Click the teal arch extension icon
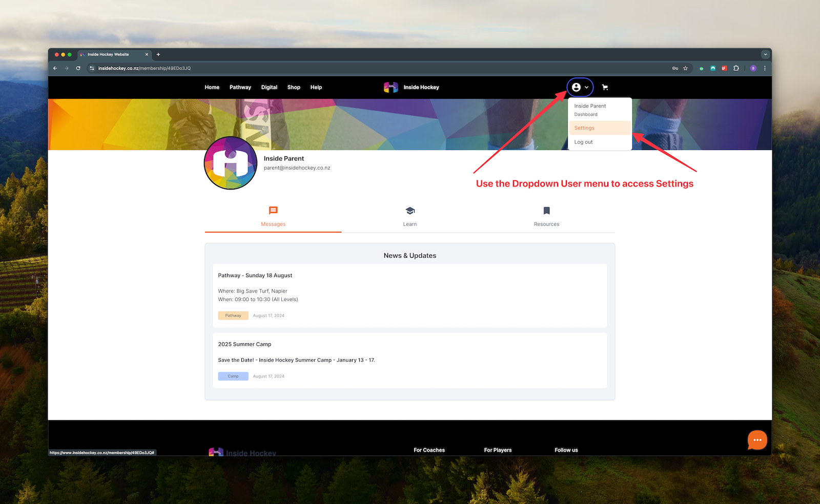820x504 pixels. (x=713, y=68)
